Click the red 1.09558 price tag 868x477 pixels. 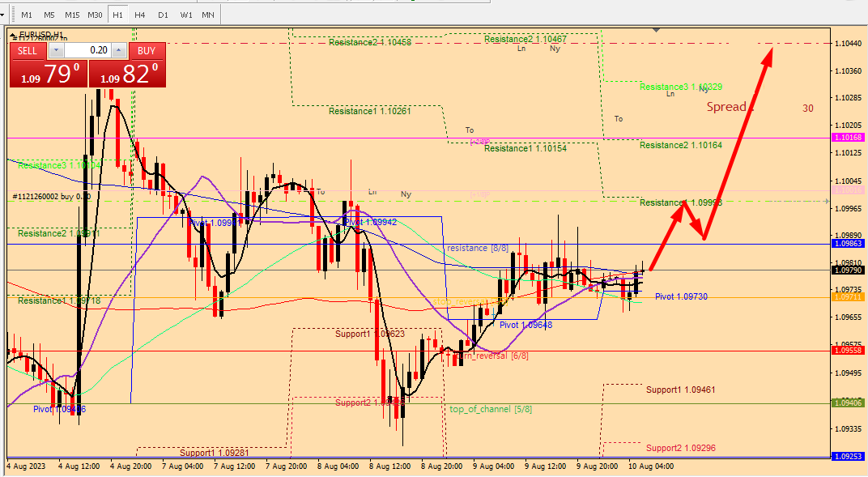tap(848, 351)
